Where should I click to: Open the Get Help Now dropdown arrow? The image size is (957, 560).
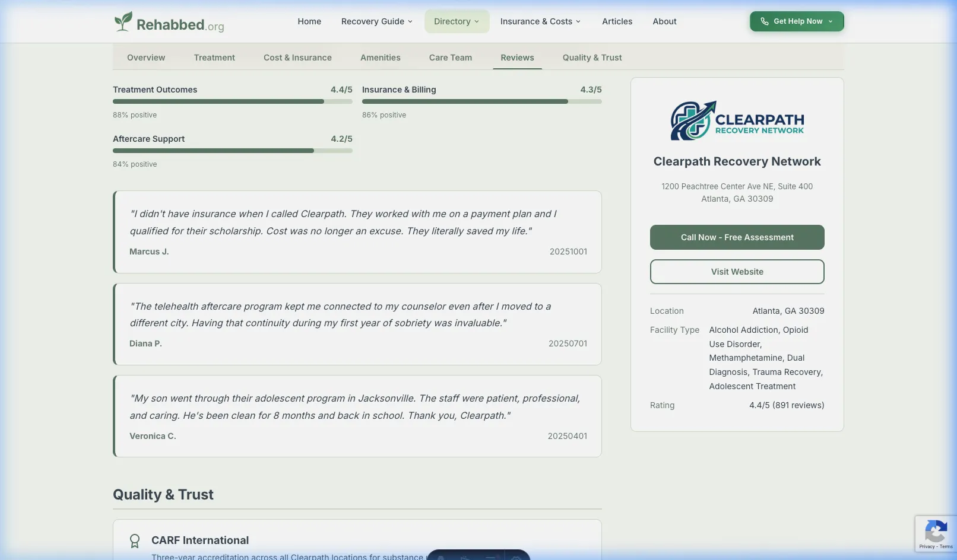pyautogui.click(x=831, y=21)
